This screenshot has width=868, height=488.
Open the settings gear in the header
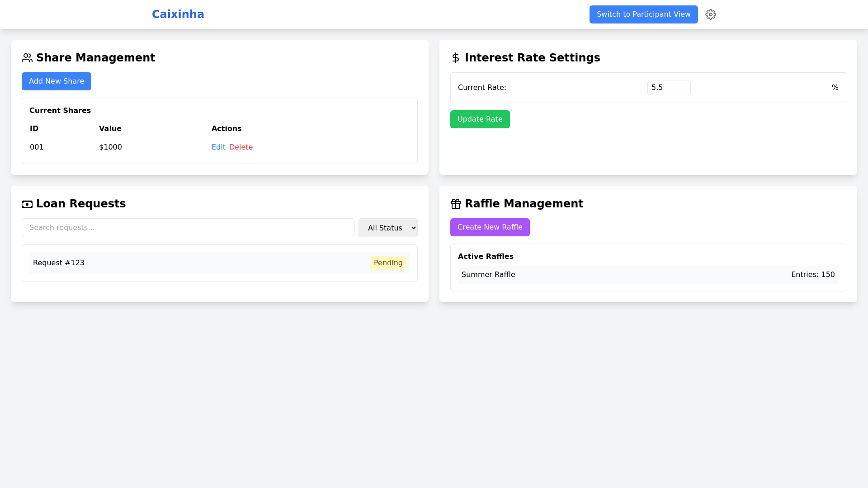710,14
